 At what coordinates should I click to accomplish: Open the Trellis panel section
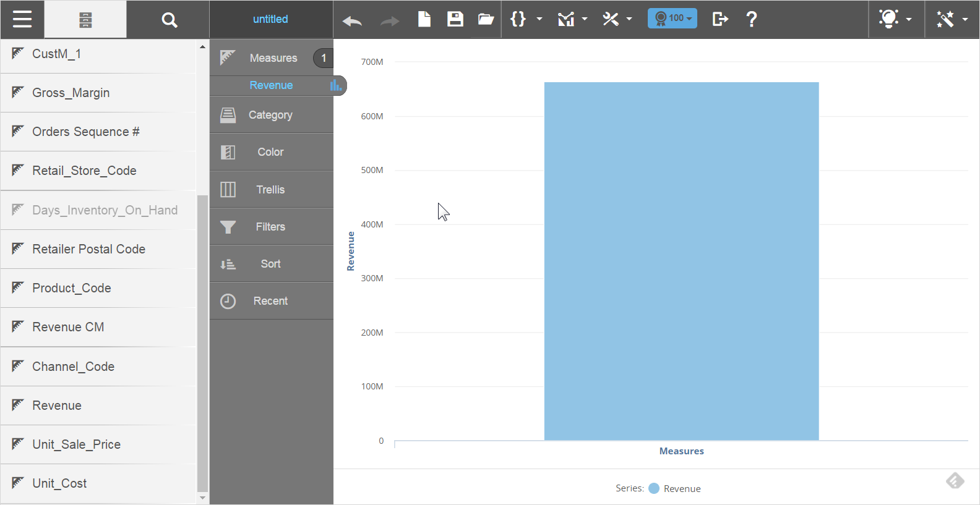(271, 190)
